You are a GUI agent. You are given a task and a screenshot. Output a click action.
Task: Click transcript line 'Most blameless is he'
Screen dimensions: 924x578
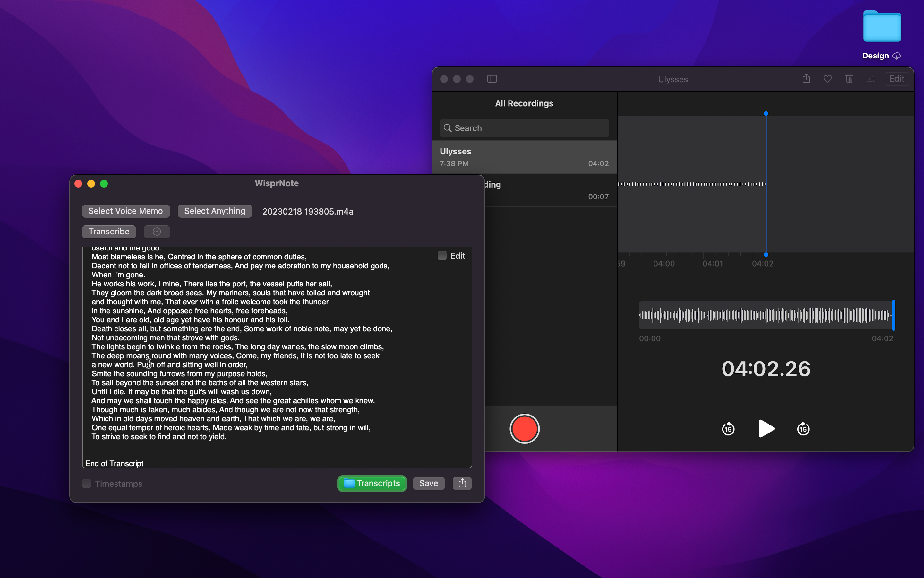(x=199, y=257)
